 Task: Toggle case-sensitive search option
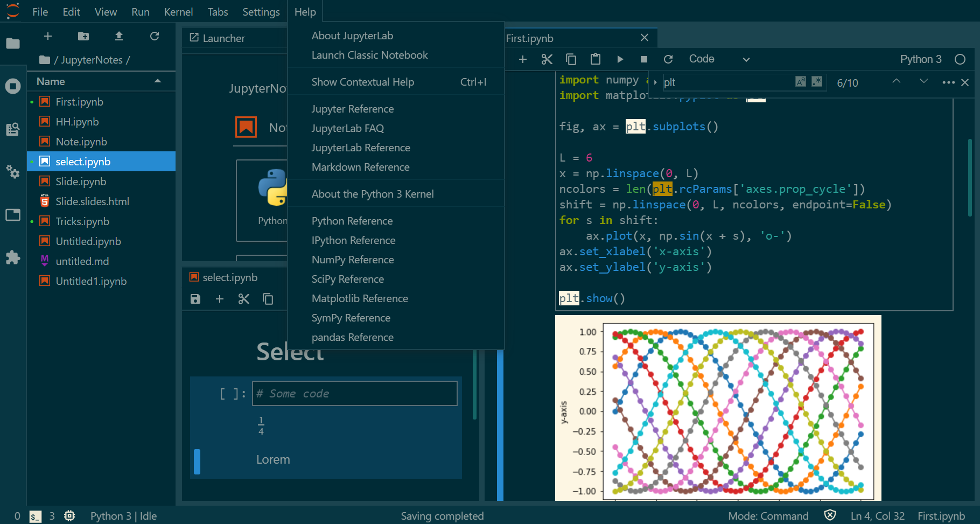coord(801,82)
